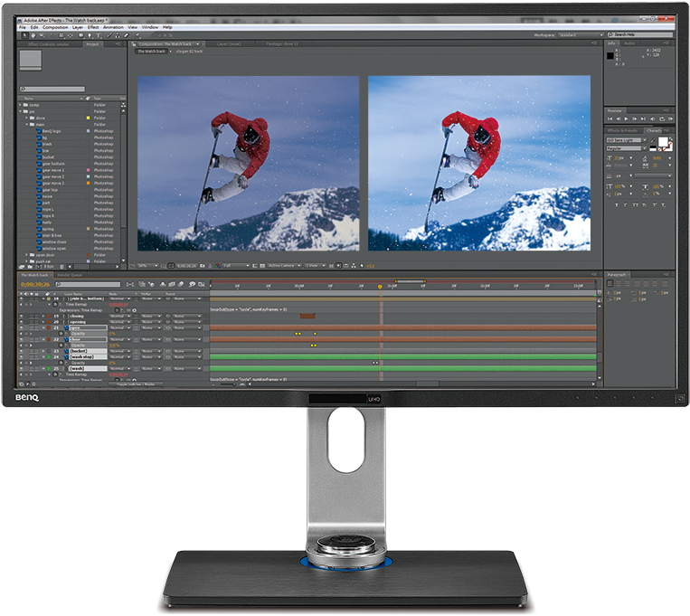Play the preview
690x616 pixels.
coord(626,118)
